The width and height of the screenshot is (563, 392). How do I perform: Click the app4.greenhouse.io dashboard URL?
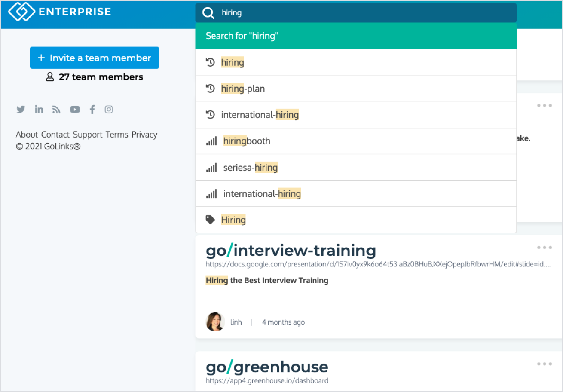click(267, 380)
